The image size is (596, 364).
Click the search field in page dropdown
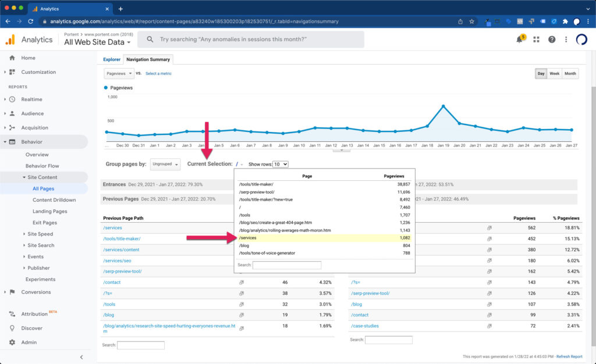pyautogui.click(x=286, y=265)
